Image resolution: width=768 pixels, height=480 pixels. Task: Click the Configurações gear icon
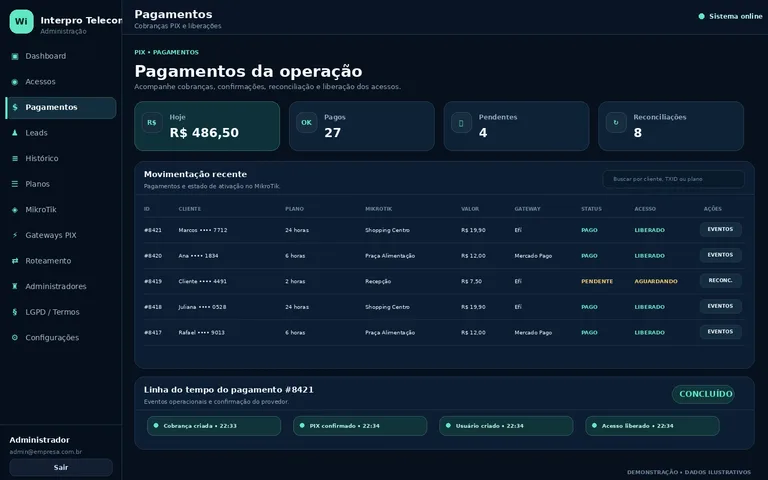[15, 337]
